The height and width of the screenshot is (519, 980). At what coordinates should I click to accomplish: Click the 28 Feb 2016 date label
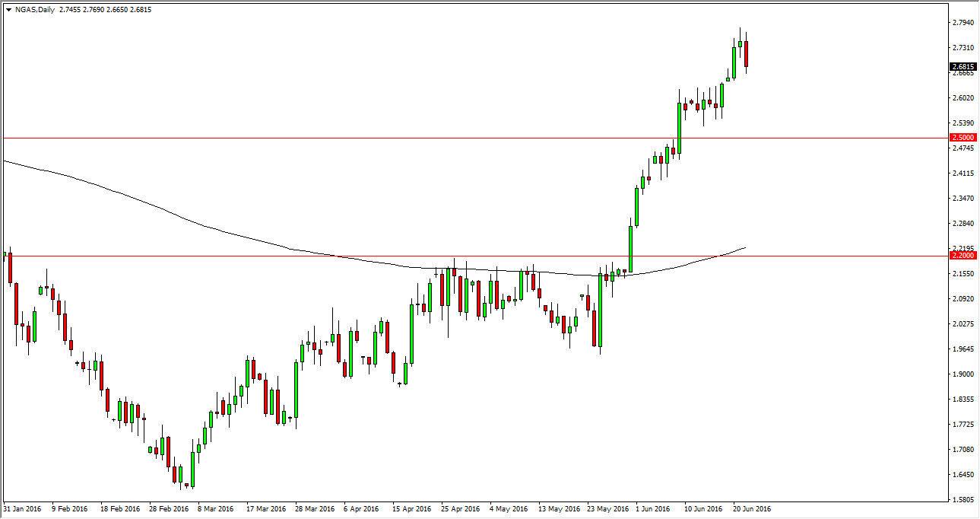(x=169, y=508)
